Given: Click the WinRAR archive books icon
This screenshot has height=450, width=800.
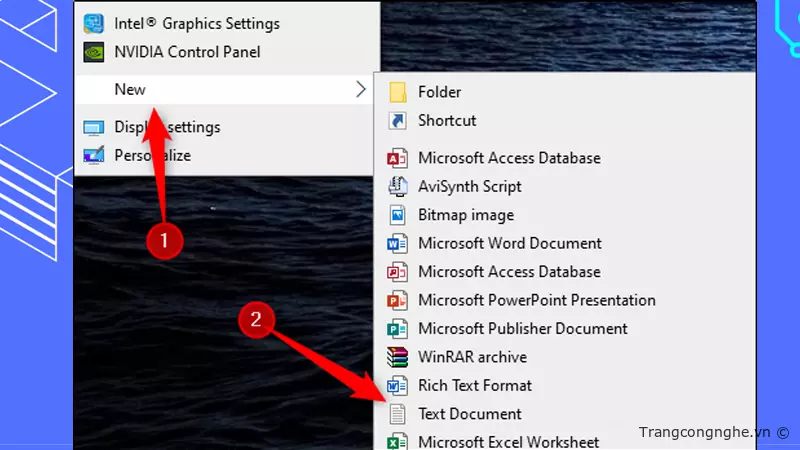Looking at the screenshot, I should [x=398, y=357].
